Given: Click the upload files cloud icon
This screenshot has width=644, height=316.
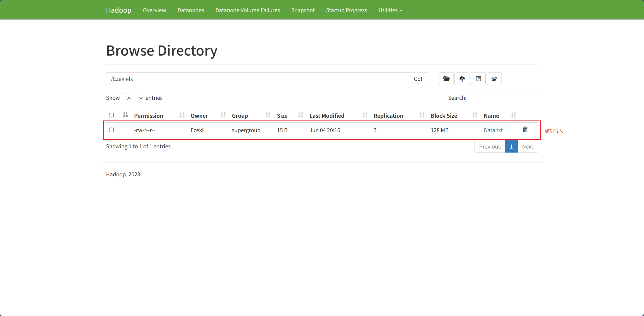Looking at the screenshot, I should 462,79.
